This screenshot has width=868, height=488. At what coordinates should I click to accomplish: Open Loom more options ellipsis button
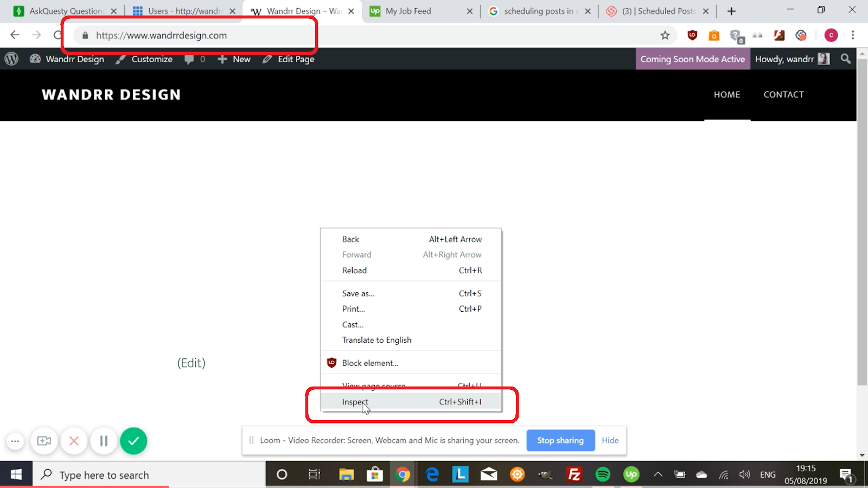(15, 441)
